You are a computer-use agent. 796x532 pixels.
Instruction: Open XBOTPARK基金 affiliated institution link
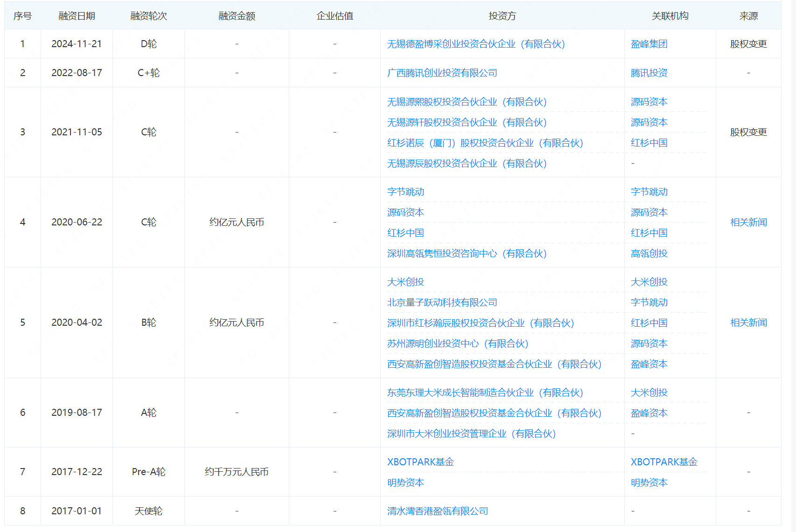pyautogui.click(x=664, y=462)
